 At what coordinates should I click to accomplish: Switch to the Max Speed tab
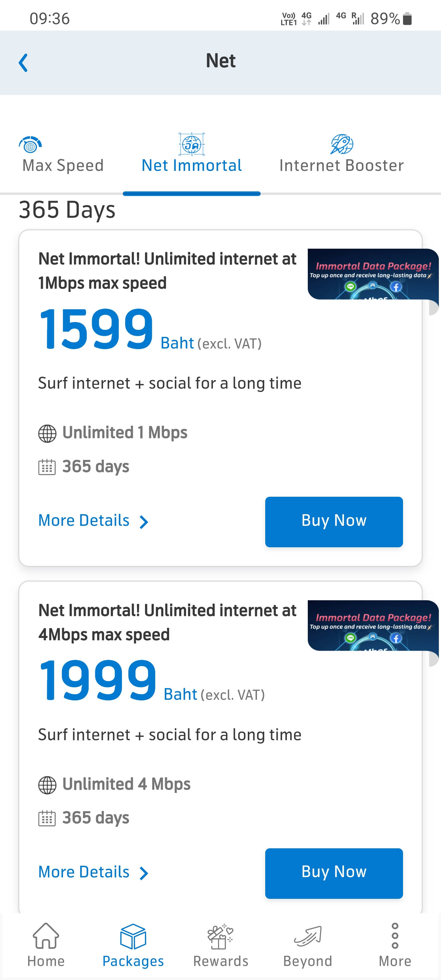coord(63,165)
